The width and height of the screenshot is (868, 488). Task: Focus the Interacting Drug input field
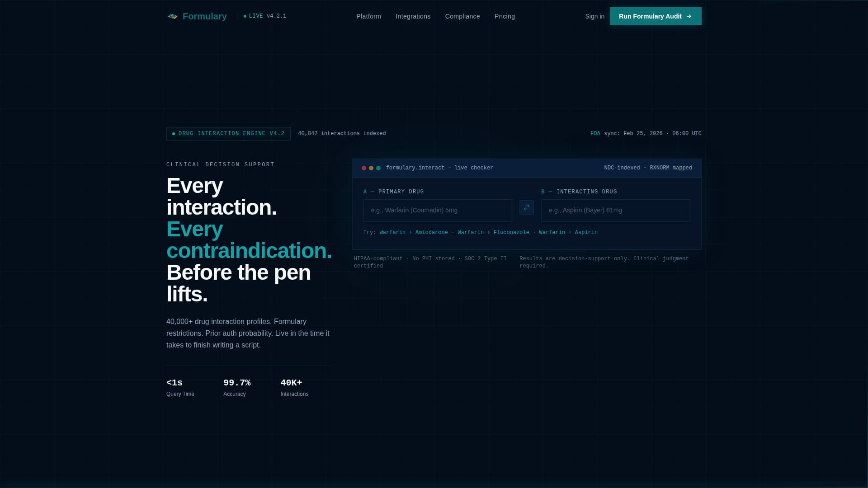pos(616,211)
